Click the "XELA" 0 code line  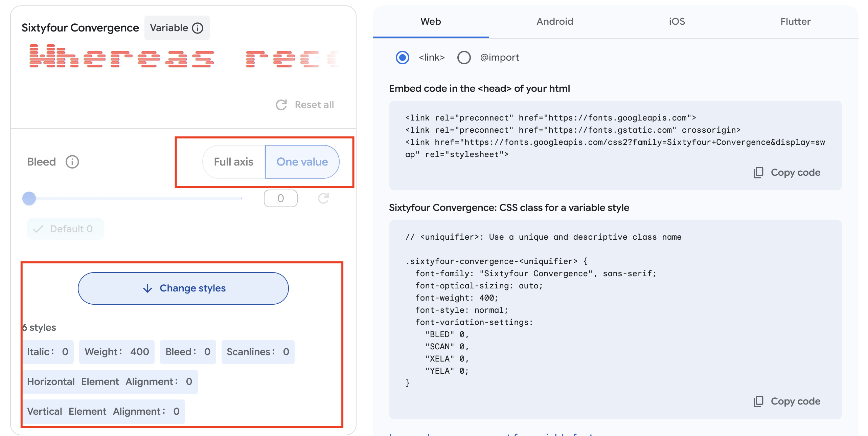[447, 359]
